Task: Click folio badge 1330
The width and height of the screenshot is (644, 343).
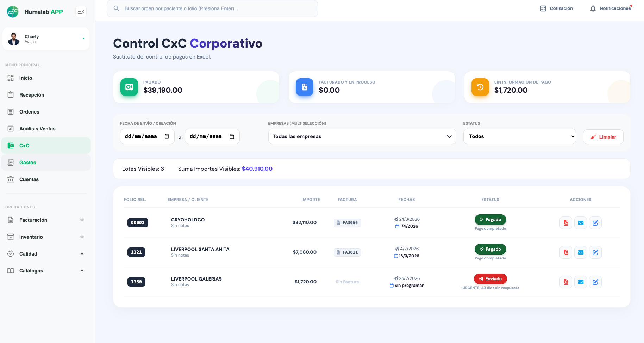Action: 136,282
